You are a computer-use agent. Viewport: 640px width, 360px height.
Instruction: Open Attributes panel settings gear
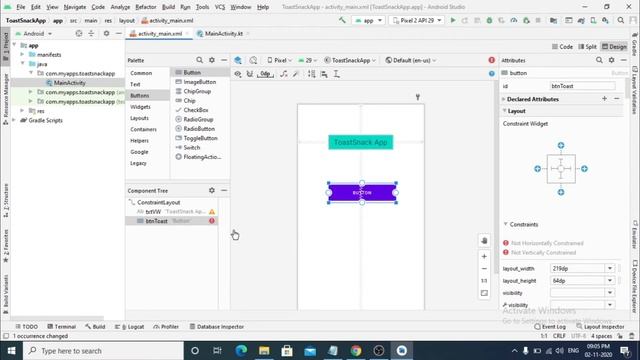[611, 60]
